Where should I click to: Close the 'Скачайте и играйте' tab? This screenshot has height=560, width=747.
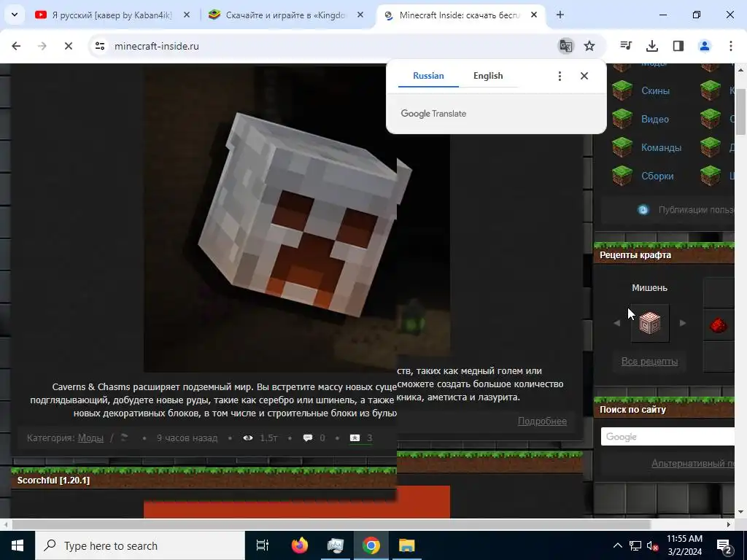[x=360, y=15]
